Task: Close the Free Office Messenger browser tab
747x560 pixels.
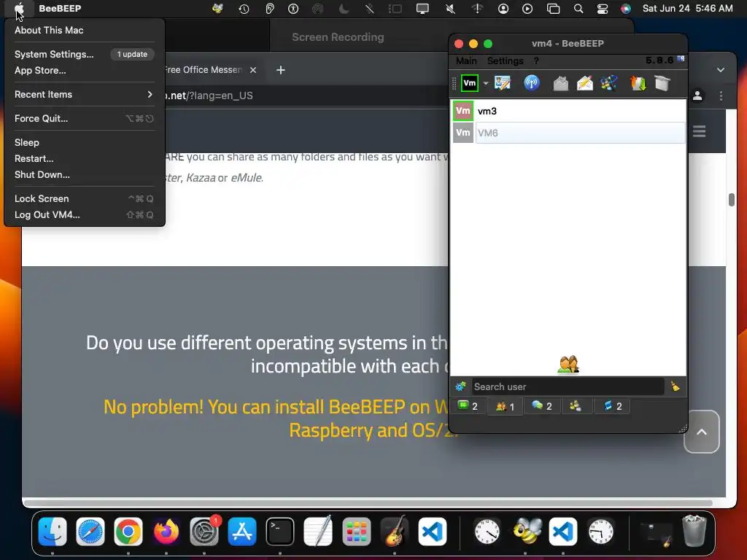Action: 253,70
